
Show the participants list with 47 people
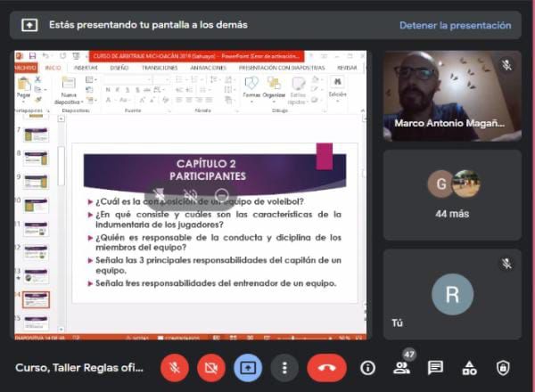coord(401,367)
